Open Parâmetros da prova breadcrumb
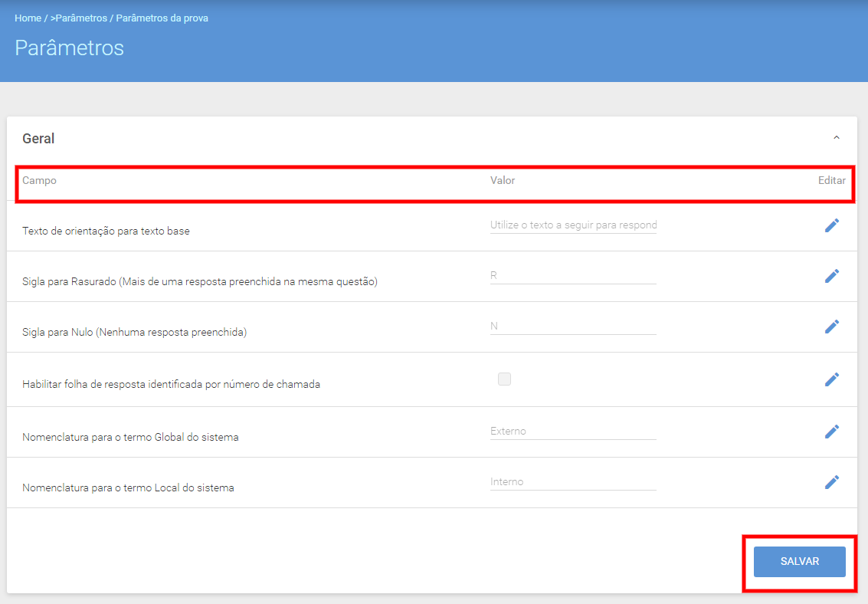Screen dimensions: 868x604 coord(162,18)
